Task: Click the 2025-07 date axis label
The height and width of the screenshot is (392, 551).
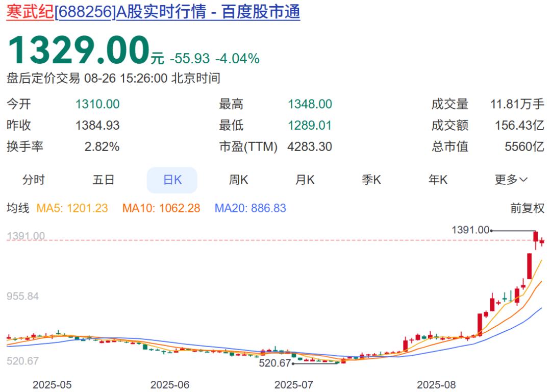Action: (294, 385)
